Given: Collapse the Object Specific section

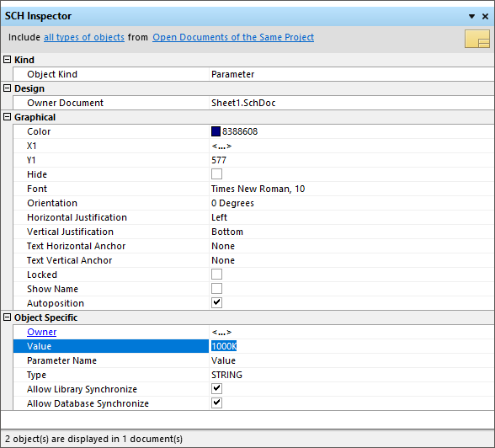Looking at the screenshot, I should tap(7, 317).
